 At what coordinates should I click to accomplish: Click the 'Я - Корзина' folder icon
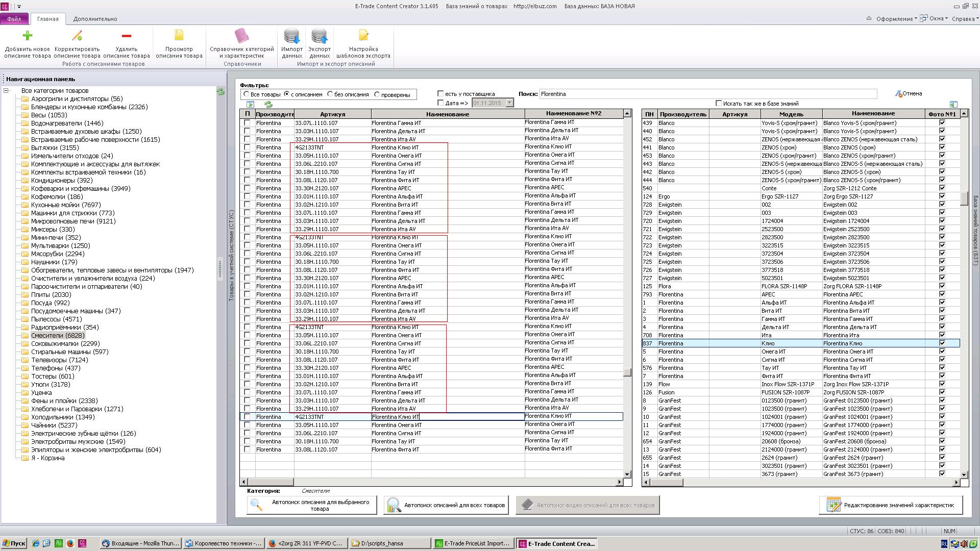(24, 458)
